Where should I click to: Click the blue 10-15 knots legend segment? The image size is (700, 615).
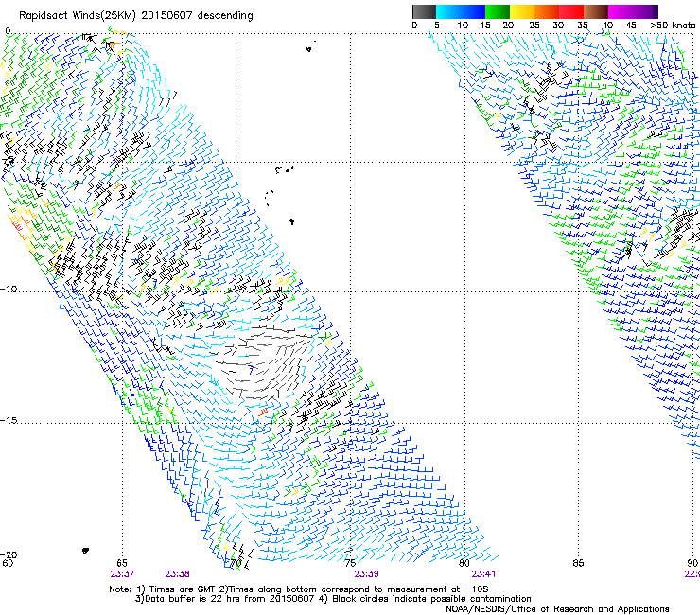473,11
